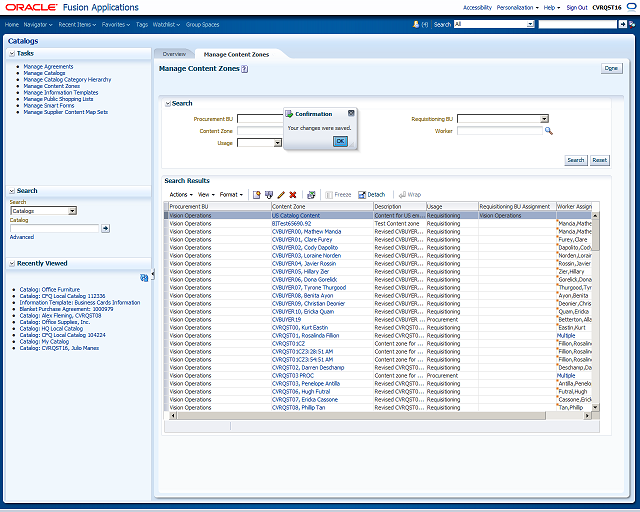Close the Confirmation popup
Viewport: 640px width, 512px height.
coord(351,113)
